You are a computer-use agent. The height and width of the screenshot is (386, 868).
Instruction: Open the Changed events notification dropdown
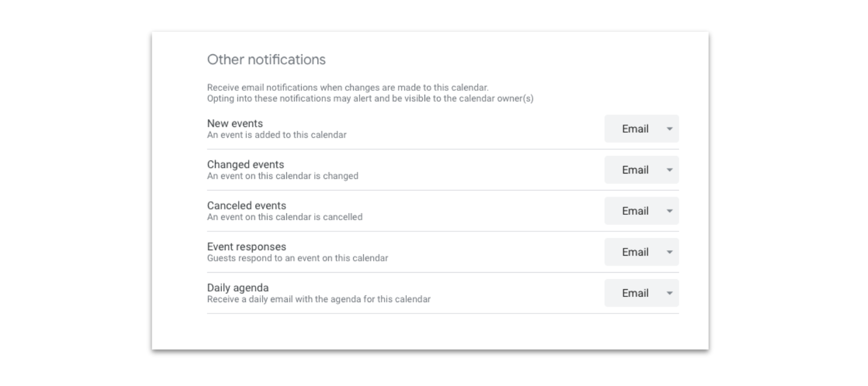(x=641, y=169)
